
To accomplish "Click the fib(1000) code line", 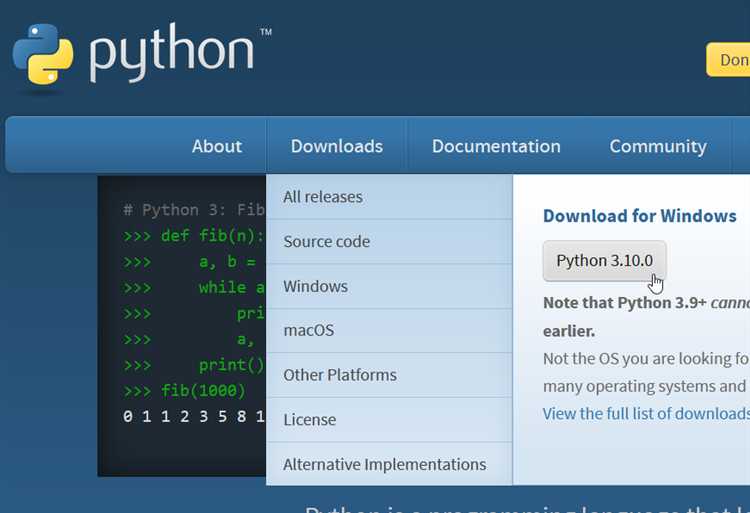I will click(x=184, y=391).
